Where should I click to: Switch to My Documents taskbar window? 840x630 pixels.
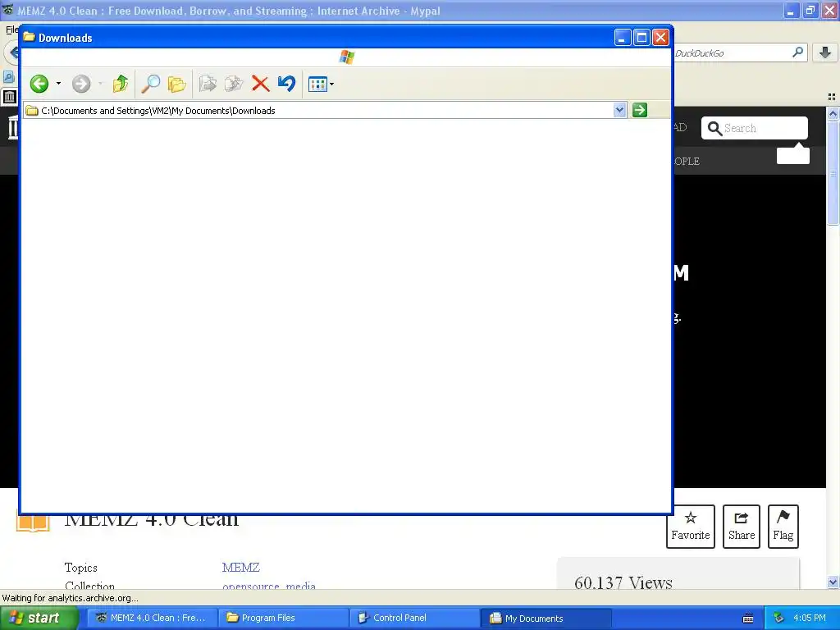pyautogui.click(x=546, y=618)
